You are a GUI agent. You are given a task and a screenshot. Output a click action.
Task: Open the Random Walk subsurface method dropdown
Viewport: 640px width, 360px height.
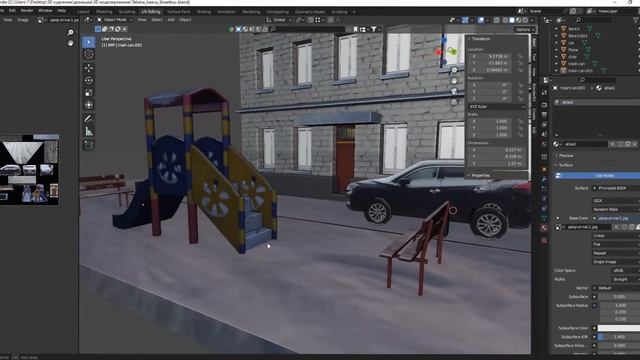[x=616, y=209]
